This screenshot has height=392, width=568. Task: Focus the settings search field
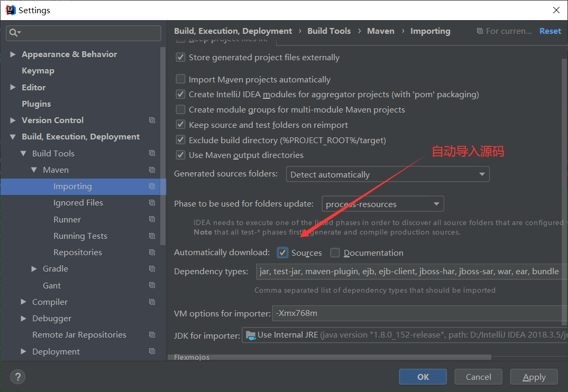pos(84,33)
